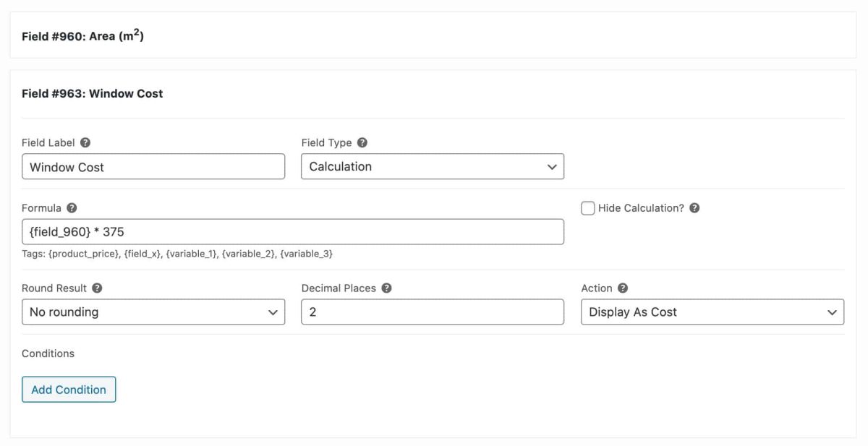Click help icon beside Field Type
The width and height of the screenshot is (868, 446).
[x=362, y=143]
